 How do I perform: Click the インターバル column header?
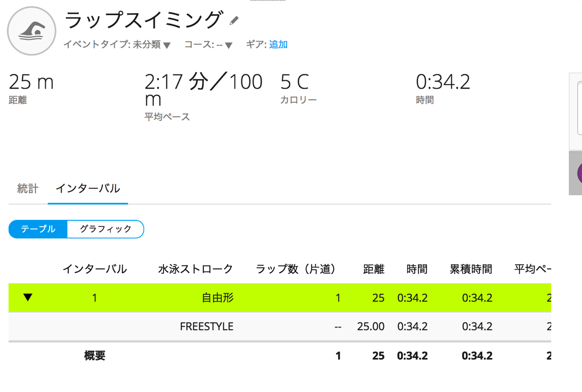[95, 269]
